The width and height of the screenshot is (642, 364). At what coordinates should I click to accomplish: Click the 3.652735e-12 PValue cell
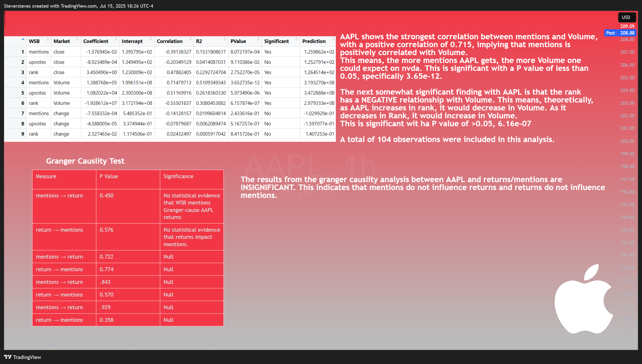pyautogui.click(x=245, y=83)
